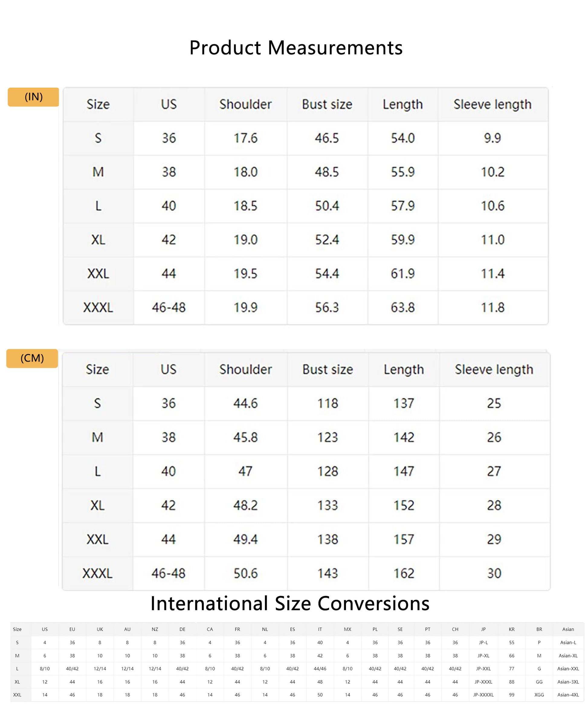Click the 118 bust size cell

click(328, 404)
